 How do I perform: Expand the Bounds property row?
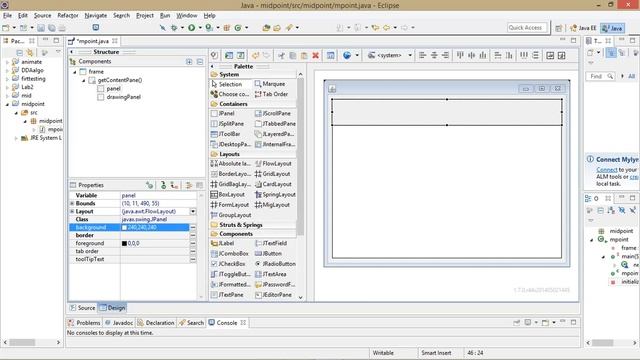pyautogui.click(x=72, y=203)
